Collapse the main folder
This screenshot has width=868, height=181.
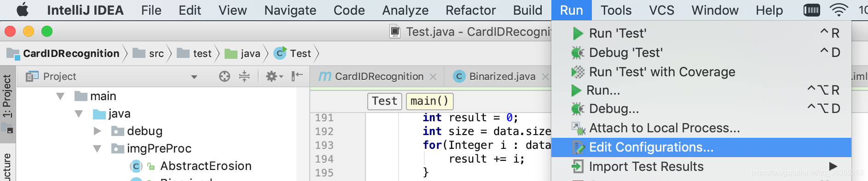pos(60,96)
